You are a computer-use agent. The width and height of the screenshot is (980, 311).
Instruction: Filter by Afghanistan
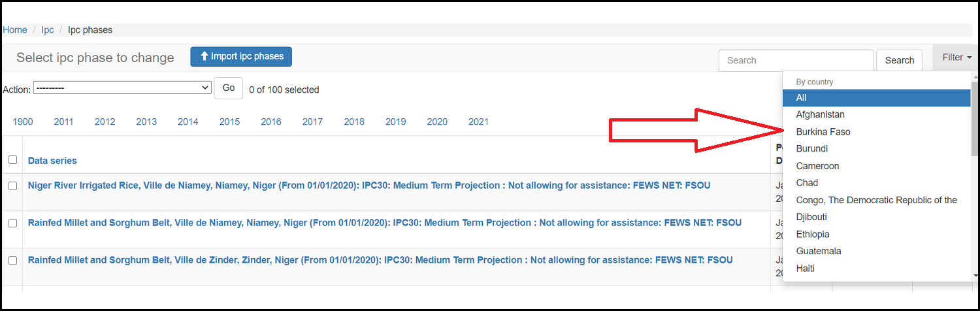click(820, 115)
